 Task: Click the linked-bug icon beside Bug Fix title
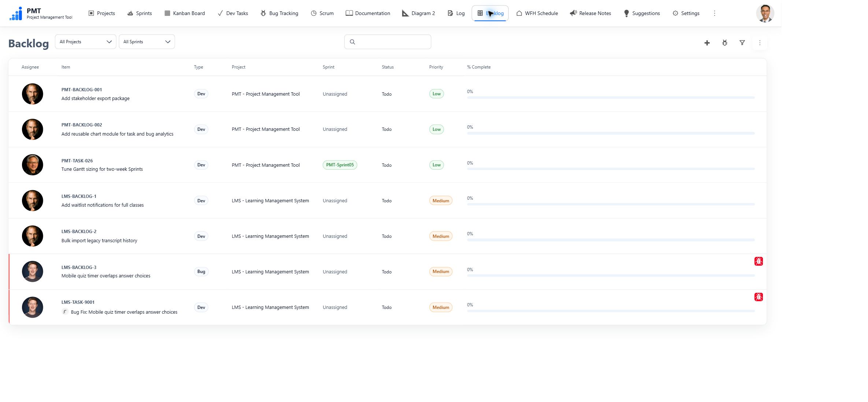click(x=65, y=312)
